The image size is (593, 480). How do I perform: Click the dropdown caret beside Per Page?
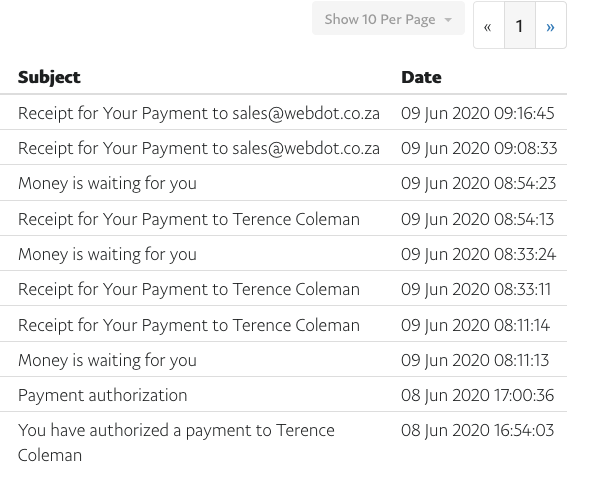448,20
